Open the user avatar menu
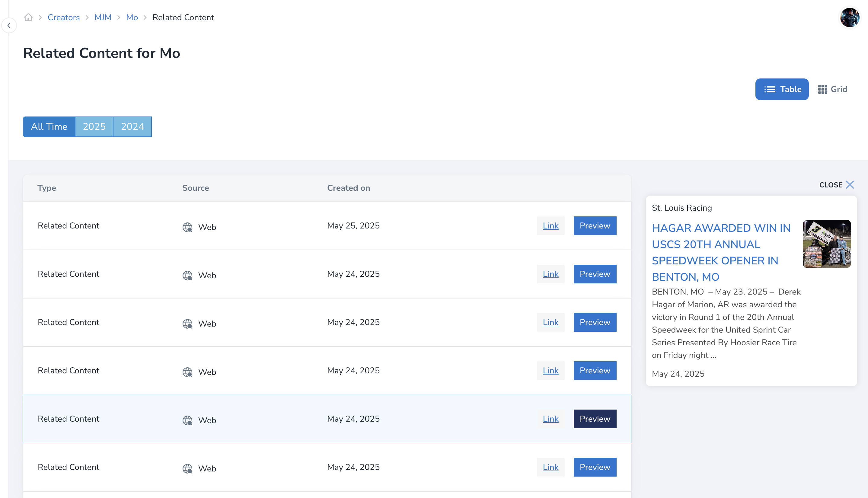This screenshot has height=498, width=868. [x=850, y=18]
